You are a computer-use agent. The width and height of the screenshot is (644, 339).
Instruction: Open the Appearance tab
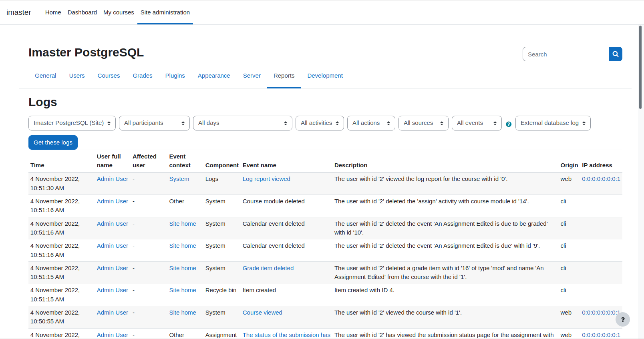[x=214, y=76]
